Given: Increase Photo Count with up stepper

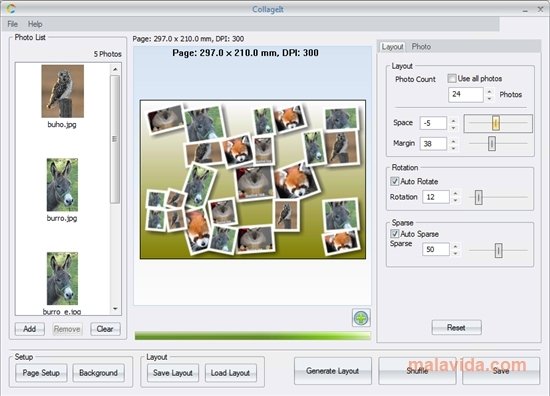Looking at the screenshot, I should [489, 91].
